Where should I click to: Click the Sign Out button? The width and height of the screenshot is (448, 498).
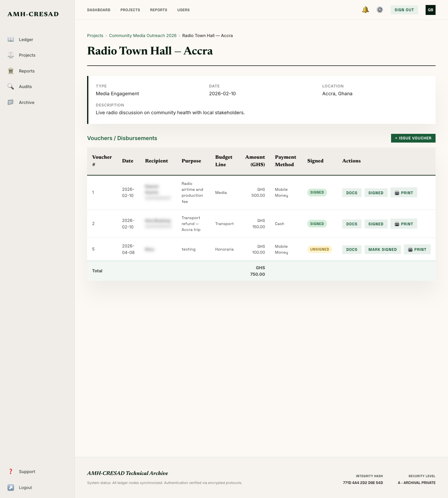(404, 10)
